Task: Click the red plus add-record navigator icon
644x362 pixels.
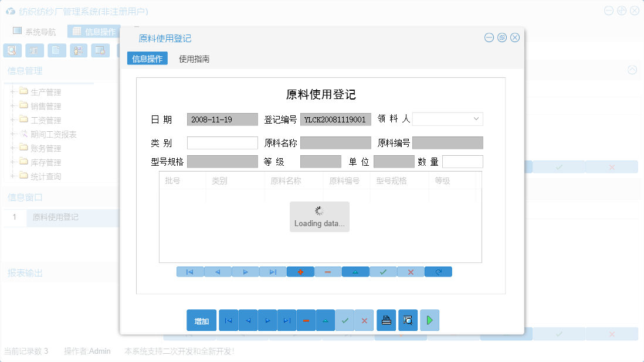Action: click(x=300, y=271)
